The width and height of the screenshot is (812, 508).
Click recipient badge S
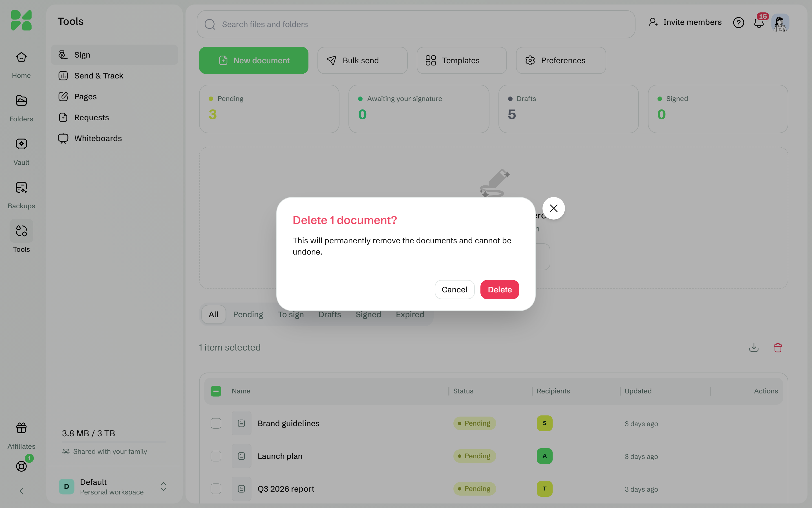[x=544, y=423]
